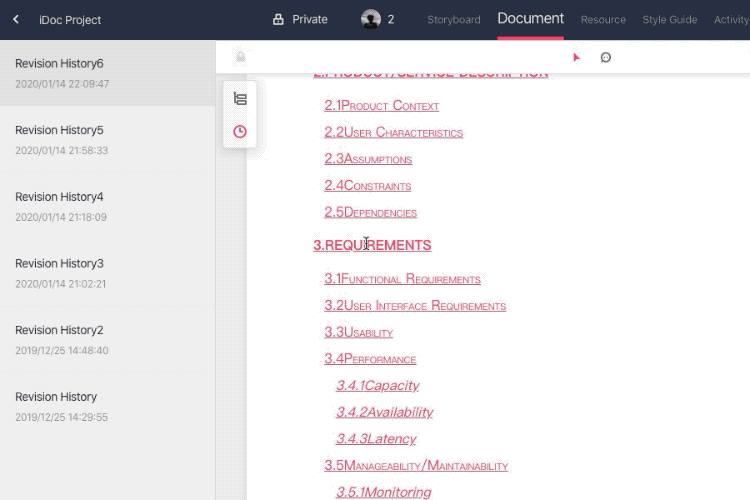Open the user avatar in header
This screenshot has height=500, width=750.
pos(371,20)
